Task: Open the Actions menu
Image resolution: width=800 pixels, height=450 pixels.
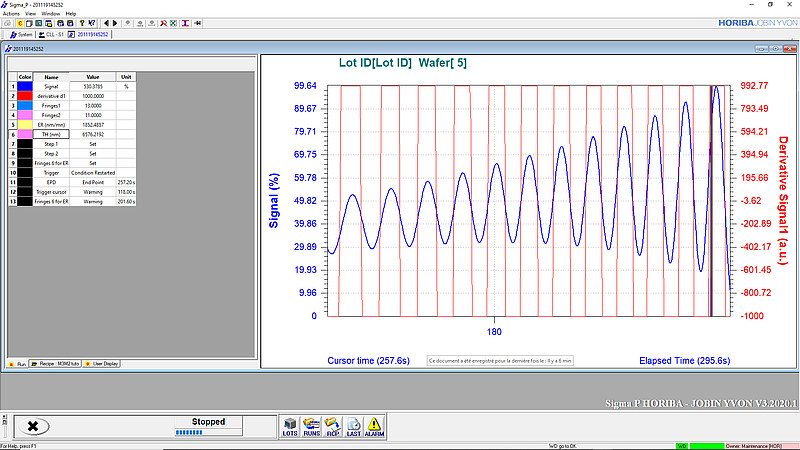Action: [x=11, y=13]
